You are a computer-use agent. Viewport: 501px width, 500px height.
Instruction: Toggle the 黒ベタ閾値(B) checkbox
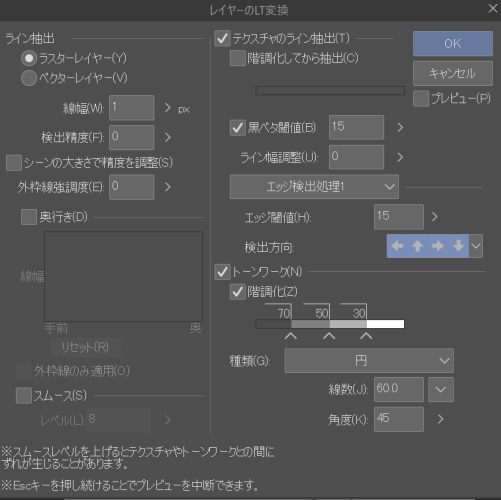coord(238,128)
